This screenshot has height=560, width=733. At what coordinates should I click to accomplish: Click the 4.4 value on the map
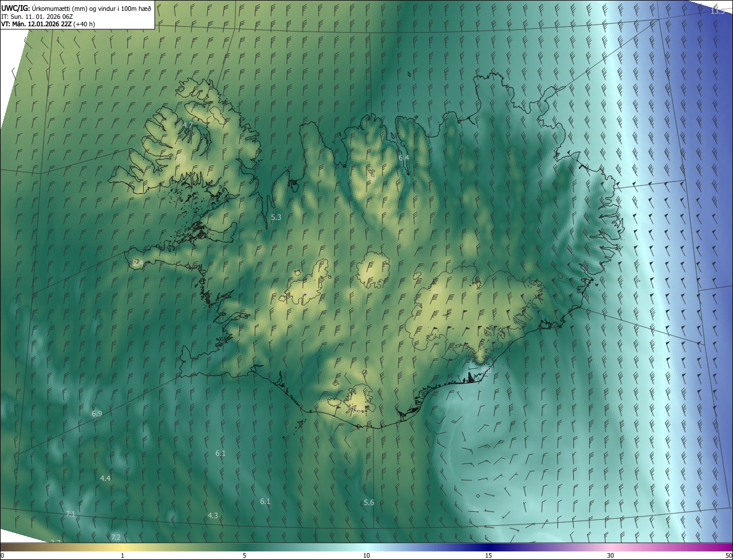pos(105,478)
